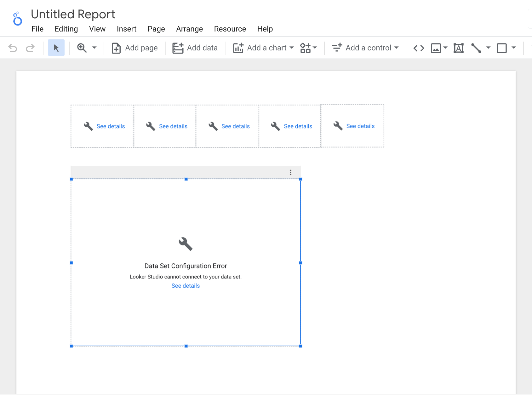
Task: Open the Resource menu
Action: (x=230, y=29)
